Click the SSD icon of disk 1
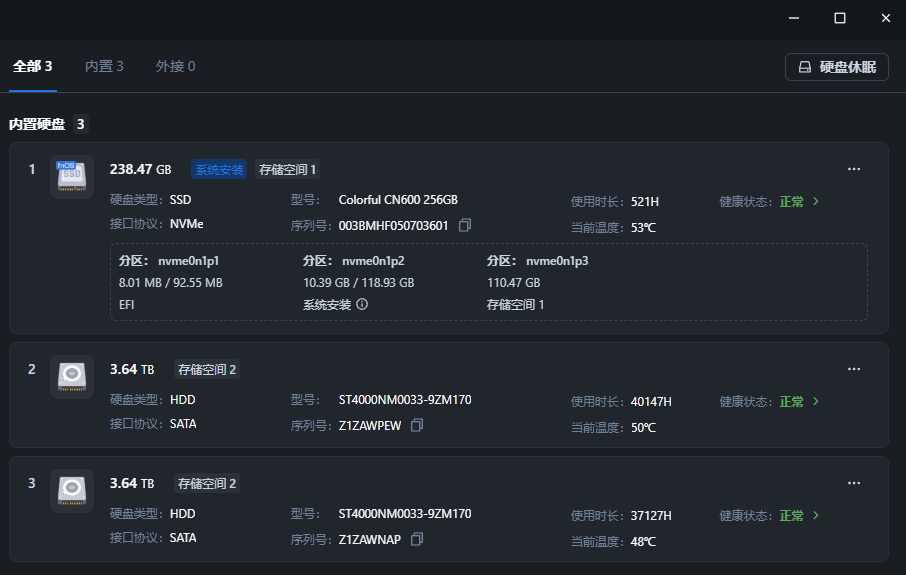This screenshot has height=575, width=906. click(72, 176)
